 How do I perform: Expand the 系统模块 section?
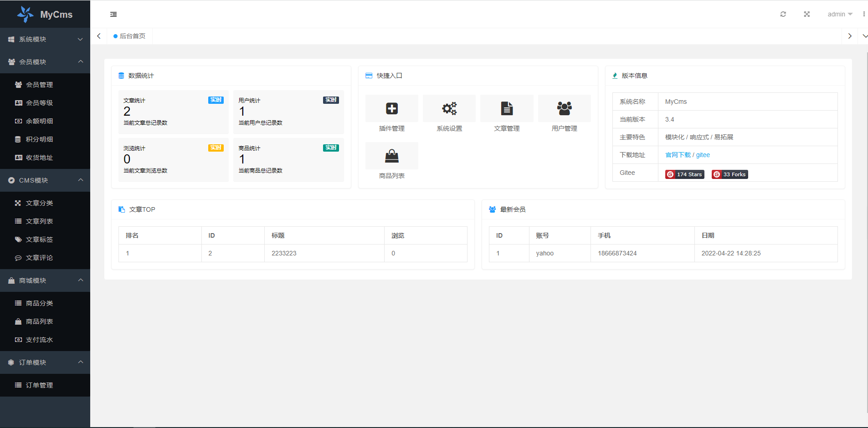[45, 39]
